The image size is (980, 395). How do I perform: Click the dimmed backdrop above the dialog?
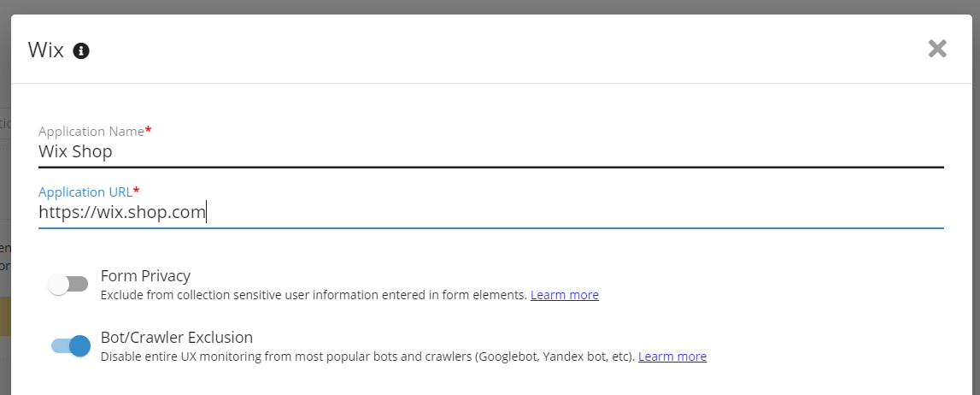click(490, 7)
